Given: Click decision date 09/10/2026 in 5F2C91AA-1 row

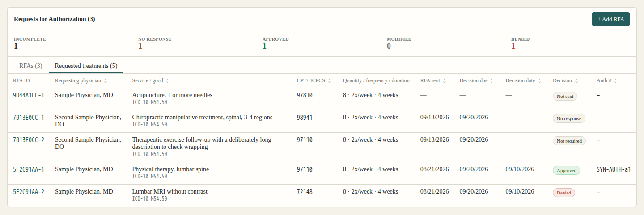Looking at the screenshot, I should coord(520,169).
